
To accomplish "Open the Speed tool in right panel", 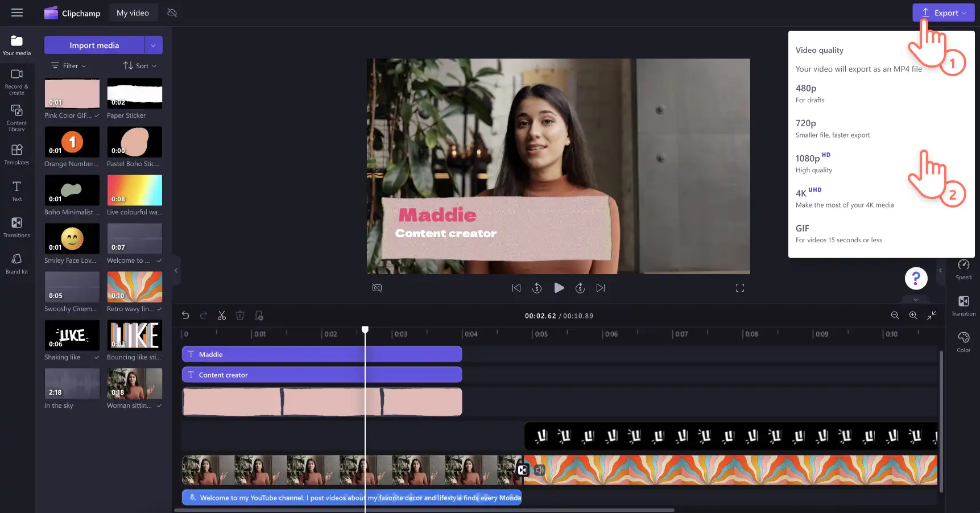I will click(x=964, y=270).
